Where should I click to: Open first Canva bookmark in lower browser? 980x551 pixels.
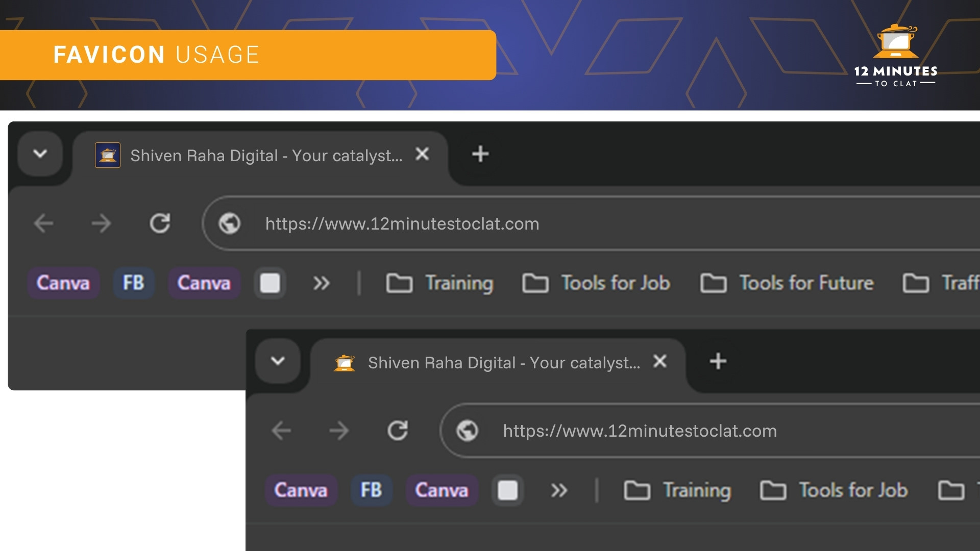click(x=301, y=490)
